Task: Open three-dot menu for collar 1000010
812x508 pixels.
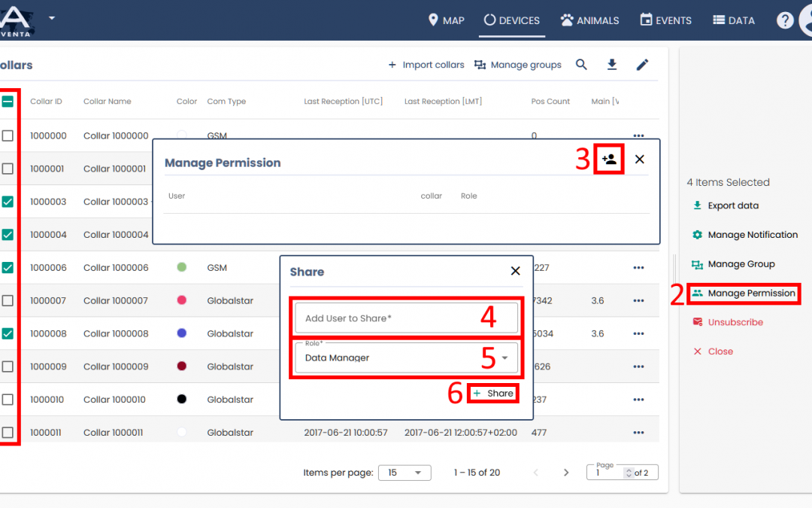Action: (x=638, y=400)
